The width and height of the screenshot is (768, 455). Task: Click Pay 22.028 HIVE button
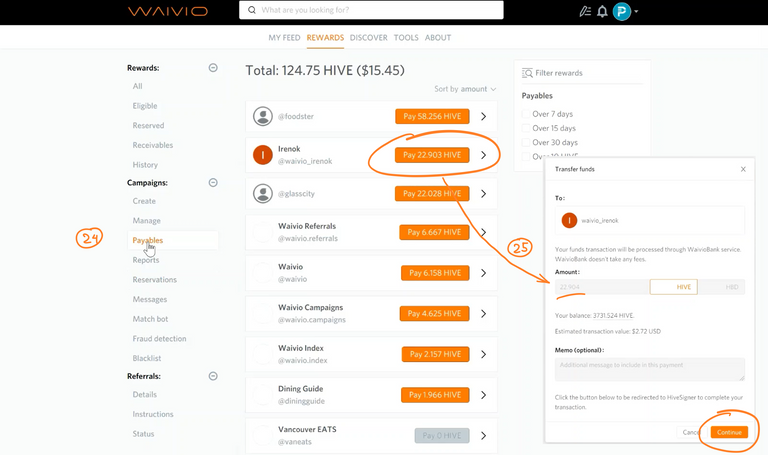432,193
